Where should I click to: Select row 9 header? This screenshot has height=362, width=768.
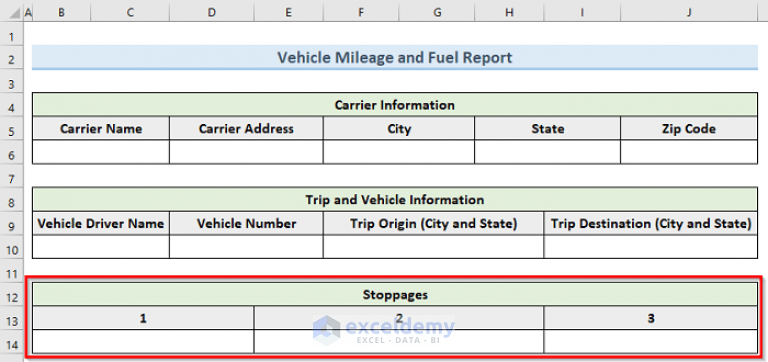click(12, 223)
